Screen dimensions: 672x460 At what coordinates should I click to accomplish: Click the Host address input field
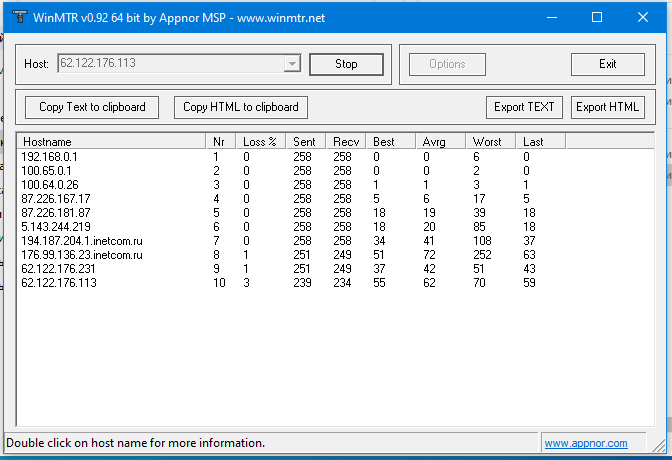[x=170, y=64]
